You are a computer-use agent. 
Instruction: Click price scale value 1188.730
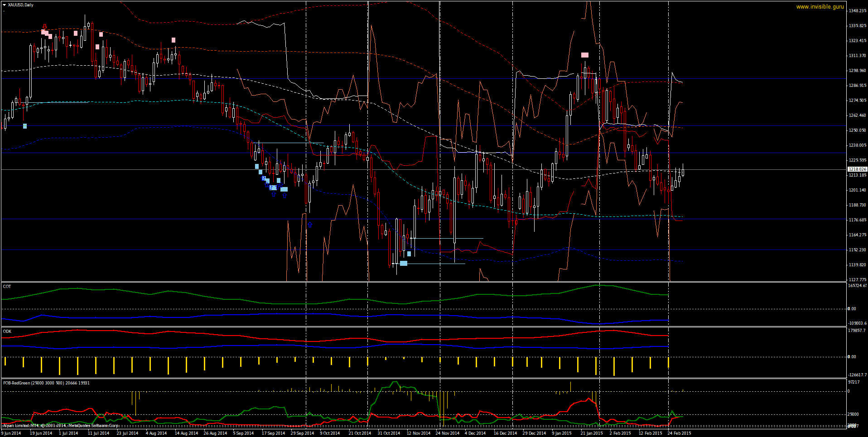pyautogui.click(x=858, y=205)
